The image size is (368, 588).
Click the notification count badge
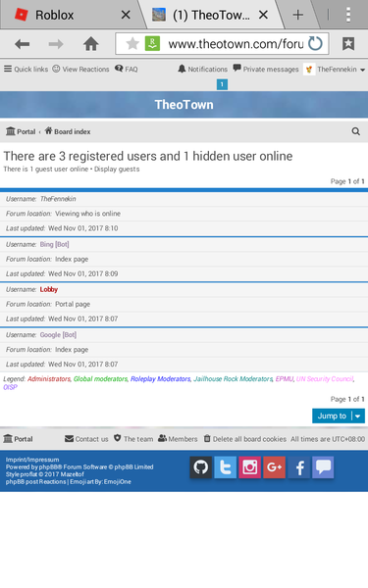click(222, 84)
